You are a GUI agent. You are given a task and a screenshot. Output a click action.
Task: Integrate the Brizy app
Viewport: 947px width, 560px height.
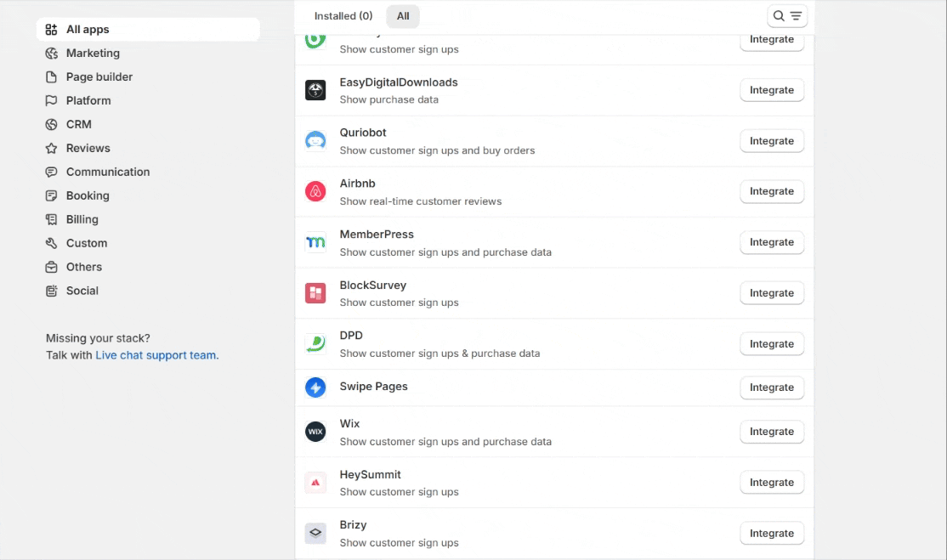pyautogui.click(x=772, y=533)
